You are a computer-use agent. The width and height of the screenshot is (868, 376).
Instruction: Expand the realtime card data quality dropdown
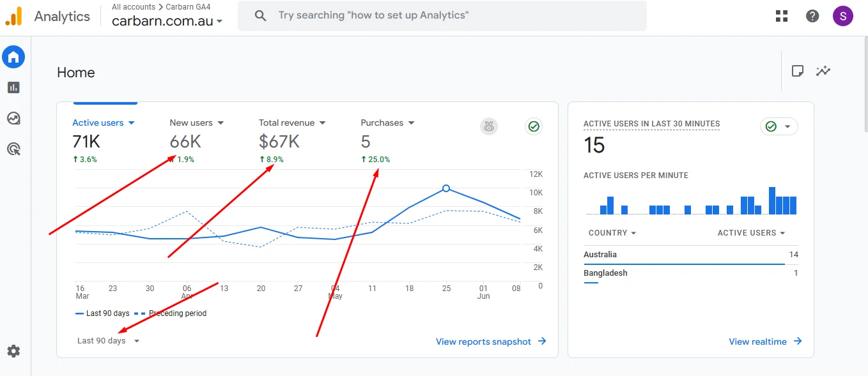click(x=779, y=126)
